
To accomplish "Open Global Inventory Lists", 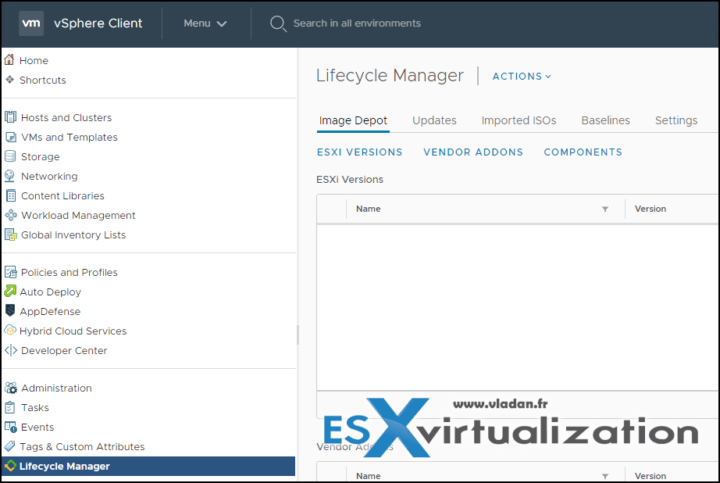I will pos(73,235).
